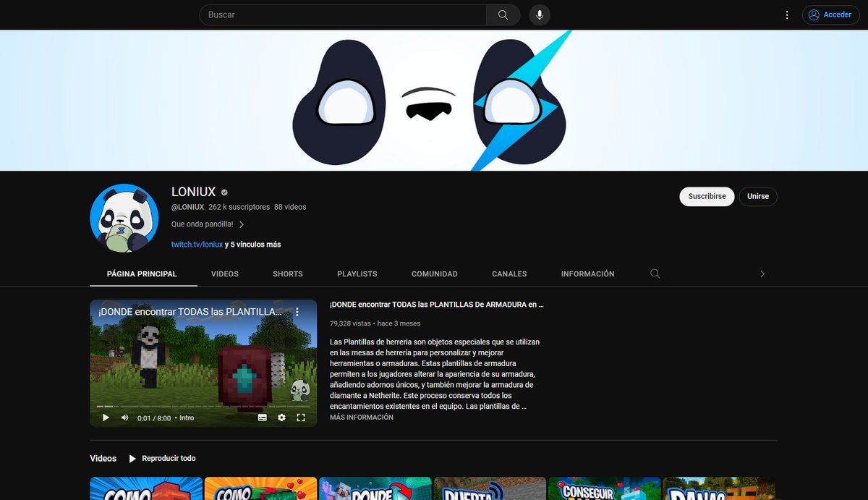The width and height of the screenshot is (868, 500).
Task: Click the verified badge next to LONIUX
Action: coord(224,192)
